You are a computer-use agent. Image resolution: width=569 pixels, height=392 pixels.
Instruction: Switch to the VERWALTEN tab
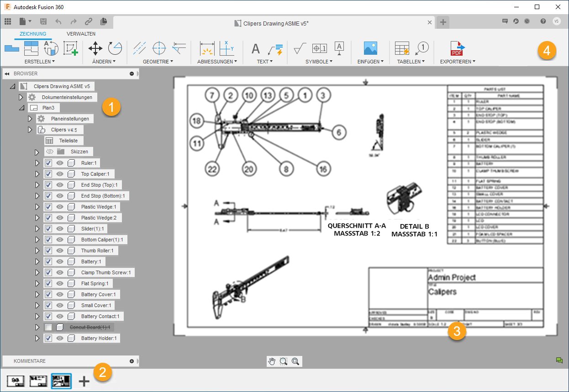click(81, 34)
